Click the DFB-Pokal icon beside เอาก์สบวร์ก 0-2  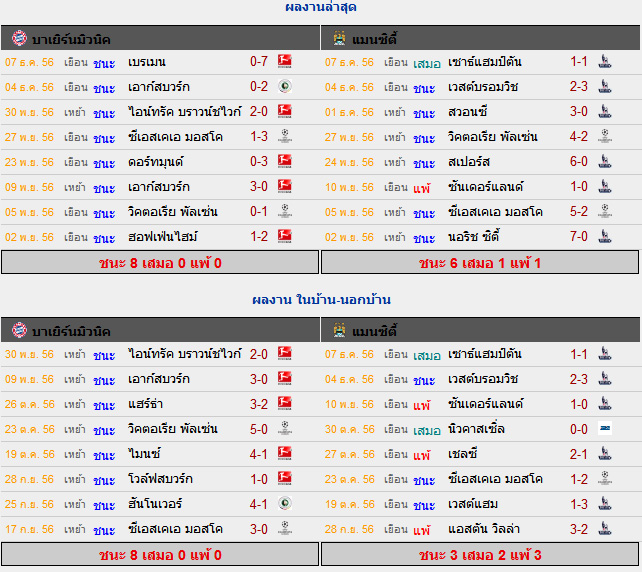285,86
